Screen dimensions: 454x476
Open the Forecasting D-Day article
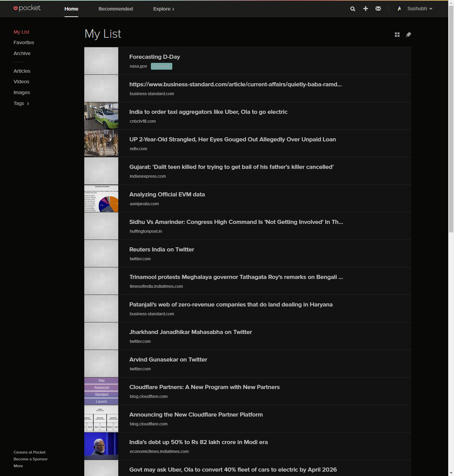coord(155,57)
